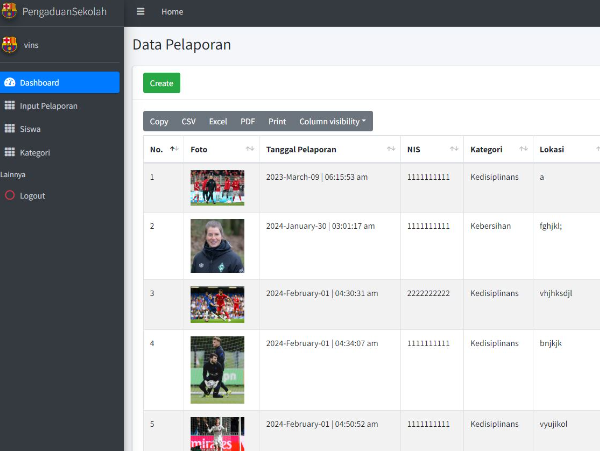Open Home in the top navbar
This screenshot has width=600, height=451.
point(172,12)
